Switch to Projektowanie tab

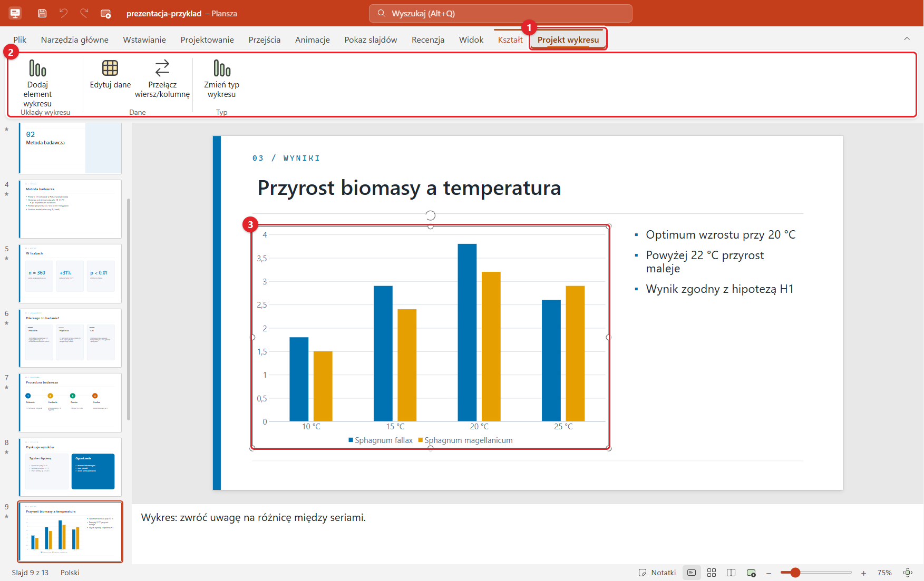tap(207, 40)
